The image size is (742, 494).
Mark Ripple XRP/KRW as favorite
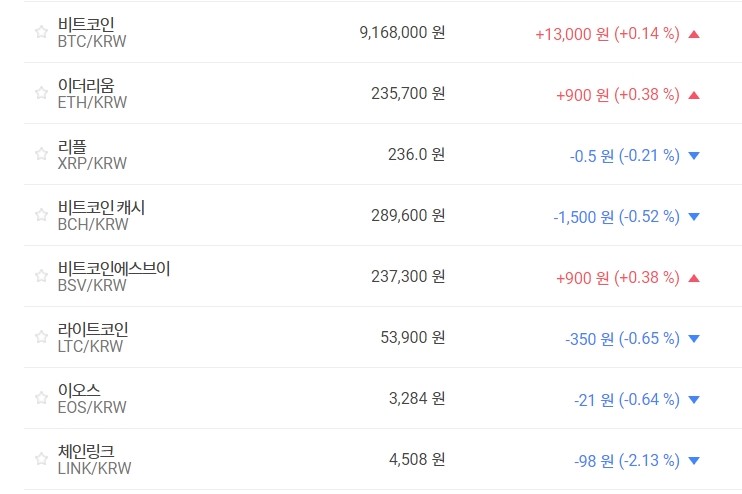click(41, 154)
